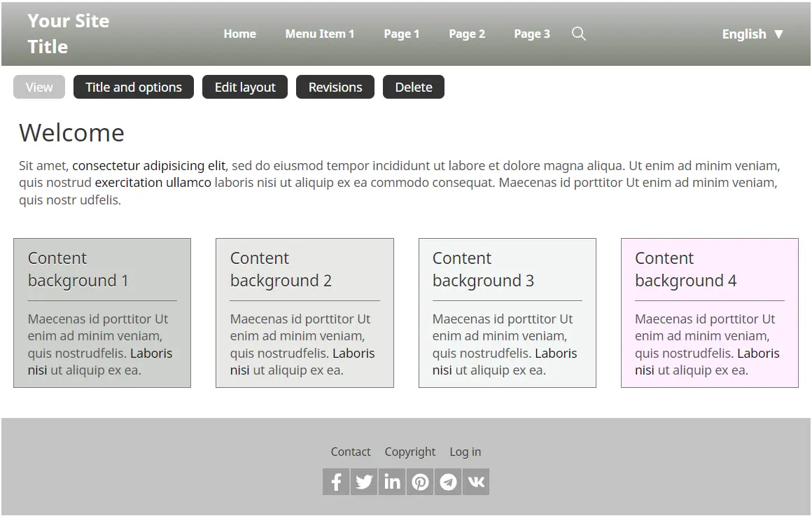Image resolution: width=812 pixels, height=516 pixels.
Task: Open the Revisions tab
Action: coord(335,88)
